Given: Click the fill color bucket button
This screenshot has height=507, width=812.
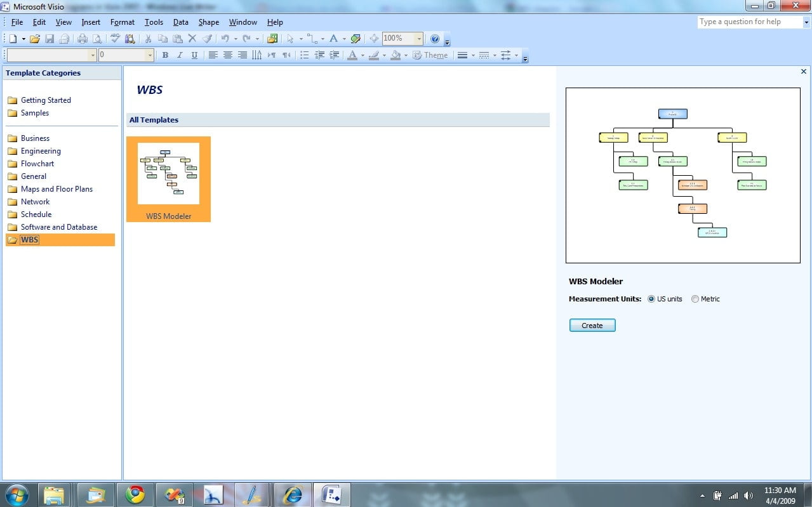Looking at the screenshot, I should pyautogui.click(x=396, y=55).
